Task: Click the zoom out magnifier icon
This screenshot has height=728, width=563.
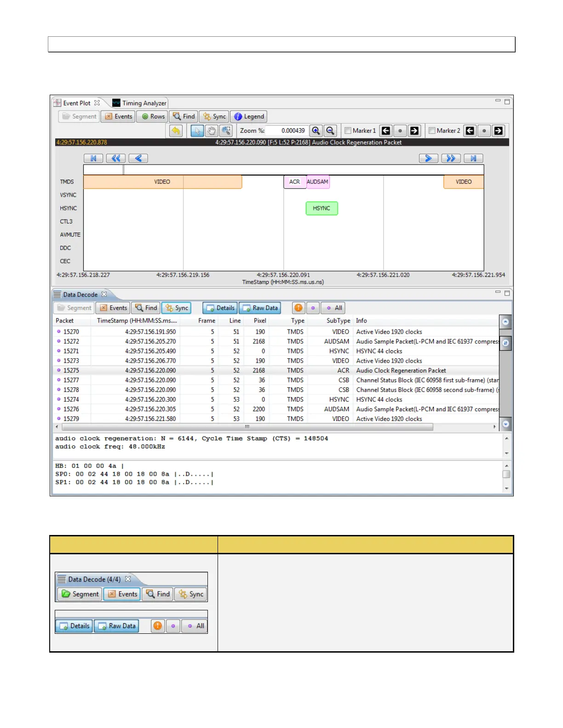Action: click(330, 131)
